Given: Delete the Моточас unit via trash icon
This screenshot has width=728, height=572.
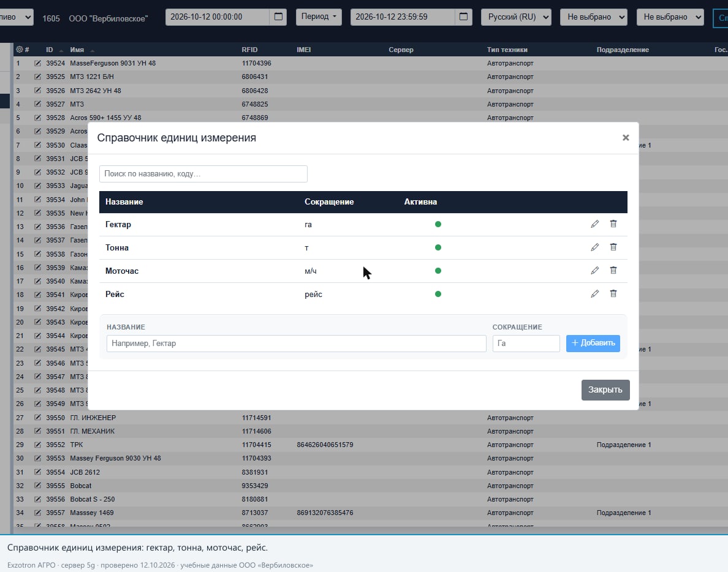Looking at the screenshot, I should 613,271.
